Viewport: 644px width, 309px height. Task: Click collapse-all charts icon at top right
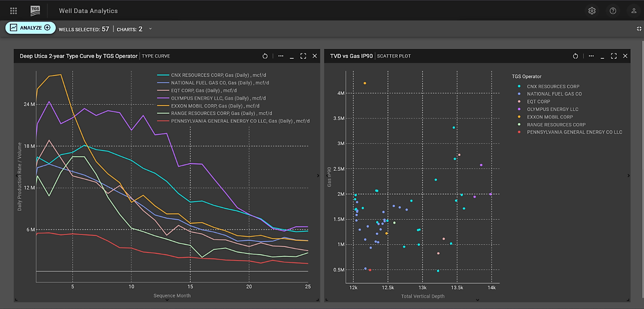pyautogui.click(x=639, y=29)
